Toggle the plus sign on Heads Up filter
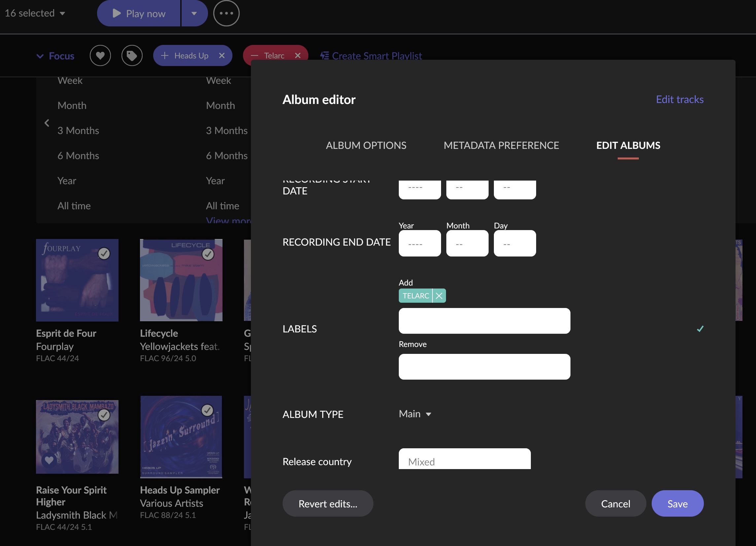 pyautogui.click(x=165, y=56)
